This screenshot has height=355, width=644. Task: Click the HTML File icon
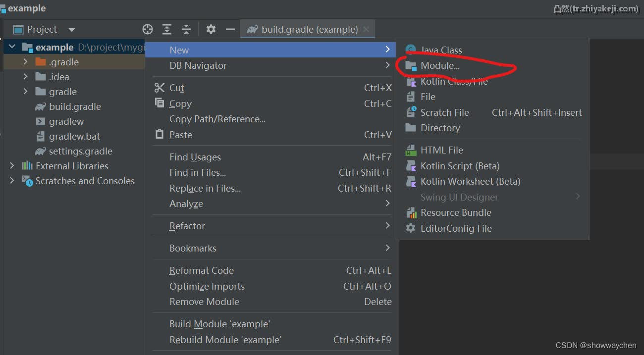click(x=411, y=150)
